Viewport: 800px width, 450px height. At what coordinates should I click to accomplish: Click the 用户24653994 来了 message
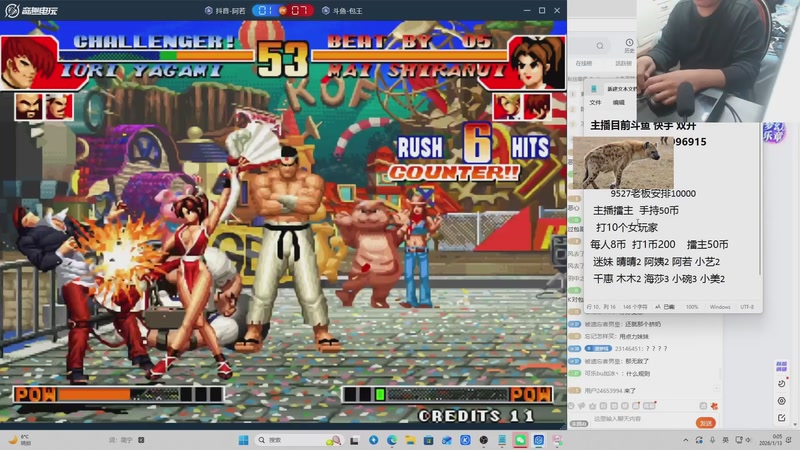point(610,390)
